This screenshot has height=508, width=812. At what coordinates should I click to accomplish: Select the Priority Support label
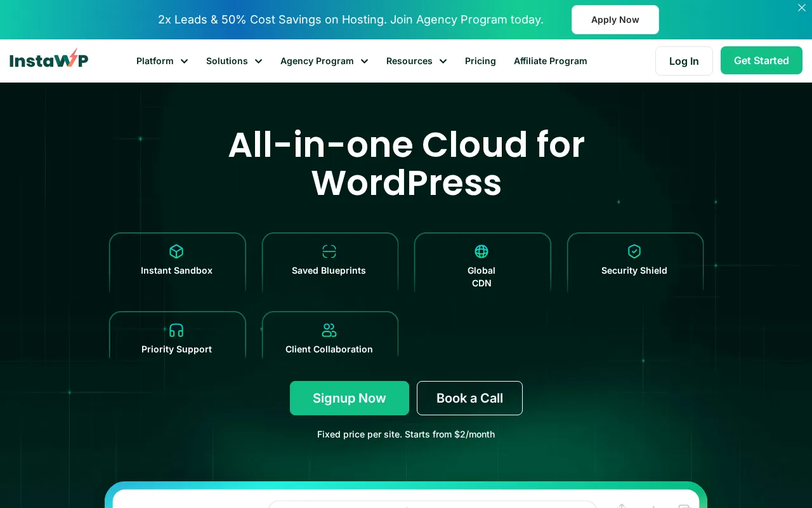click(x=176, y=349)
